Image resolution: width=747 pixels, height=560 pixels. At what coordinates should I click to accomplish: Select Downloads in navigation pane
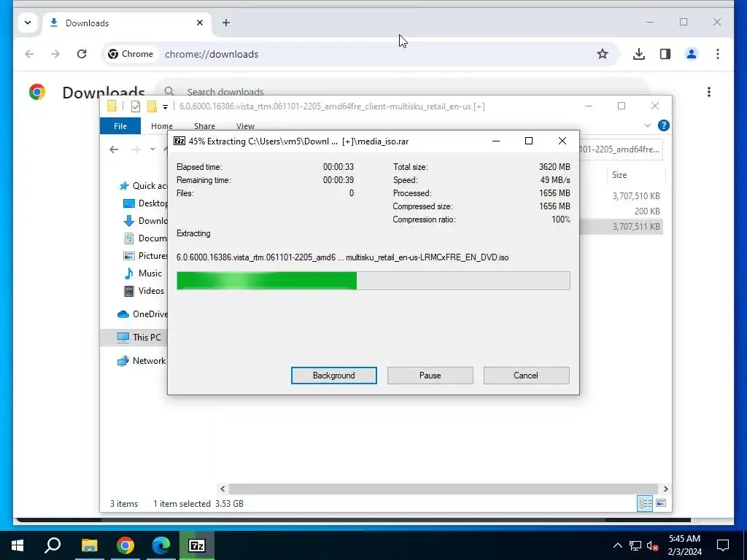(x=146, y=221)
